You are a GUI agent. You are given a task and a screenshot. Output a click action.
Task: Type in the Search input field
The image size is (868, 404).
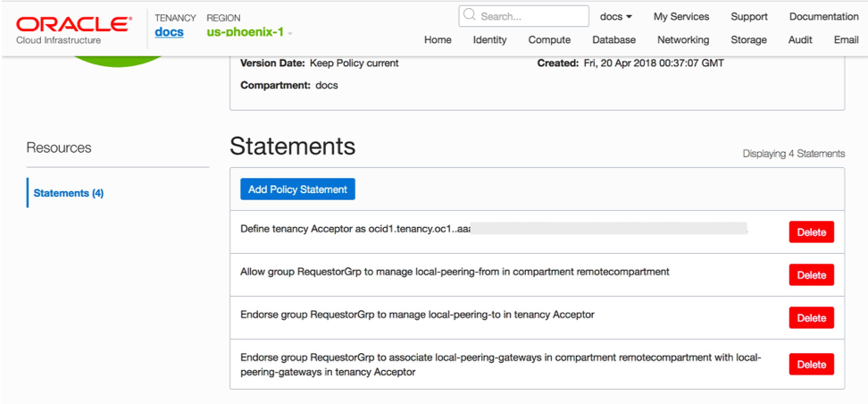point(531,16)
